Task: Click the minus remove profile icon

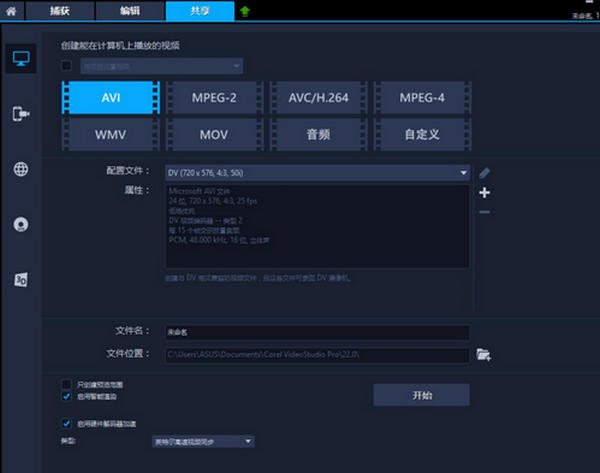Action: click(x=484, y=212)
